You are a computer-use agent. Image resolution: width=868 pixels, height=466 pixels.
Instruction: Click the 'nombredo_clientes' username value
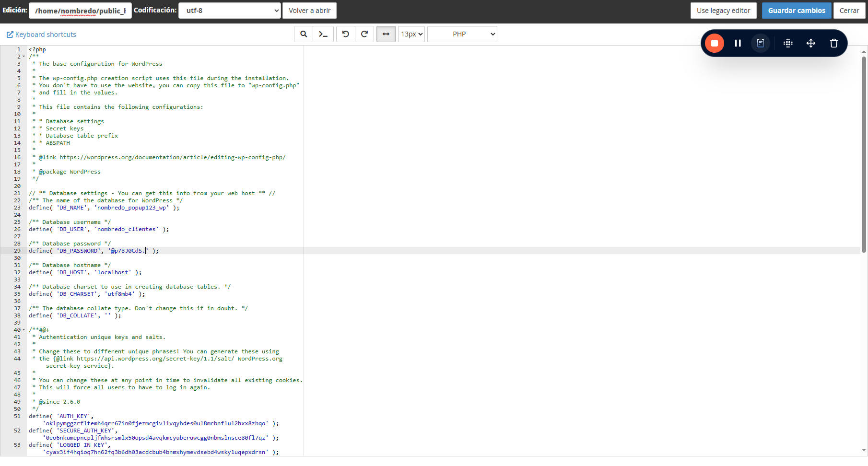pyautogui.click(x=127, y=229)
